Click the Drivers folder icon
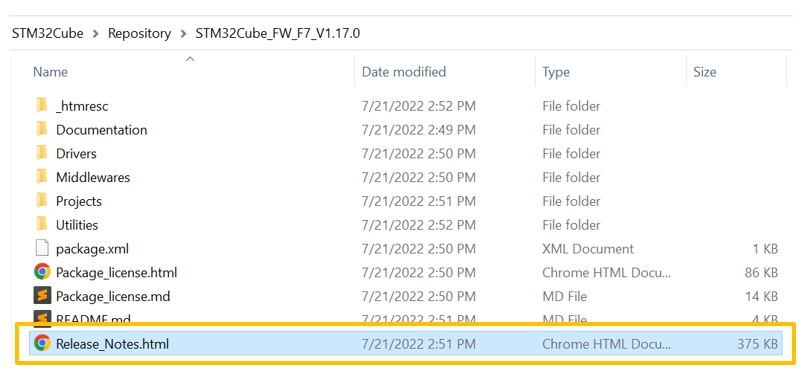Viewport: 804px width, 373px height. (42, 153)
